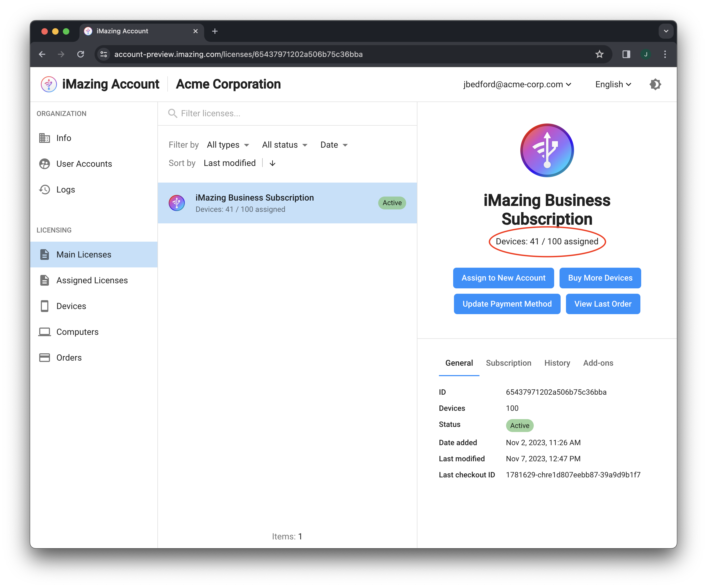The width and height of the screenshot is (707, 588).
Task: Open the English language dropdown
Action: (x=613, y=85)
